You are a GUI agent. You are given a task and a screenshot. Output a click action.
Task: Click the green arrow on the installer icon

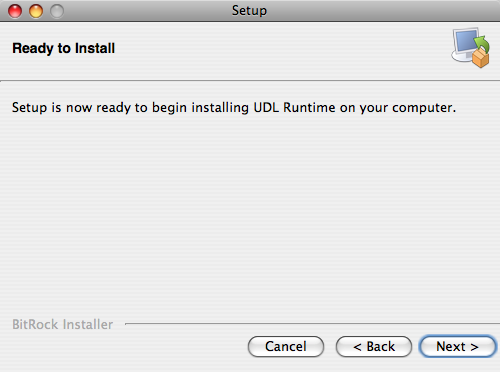click(x=482, y=43)
